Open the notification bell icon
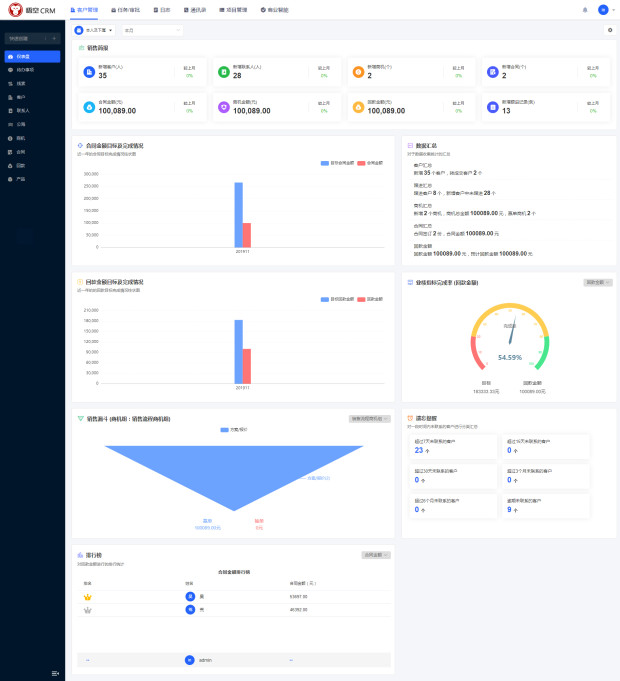Viewport: 620px width, 681px height. 585,9
